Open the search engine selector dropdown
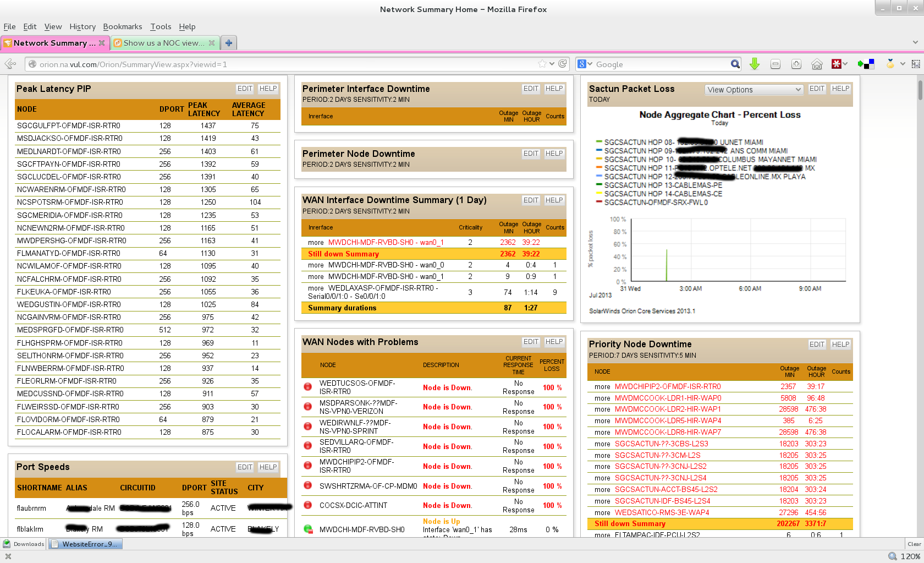Image resolution: width=924 pixels, height=563 pixels. coord(585,64)
